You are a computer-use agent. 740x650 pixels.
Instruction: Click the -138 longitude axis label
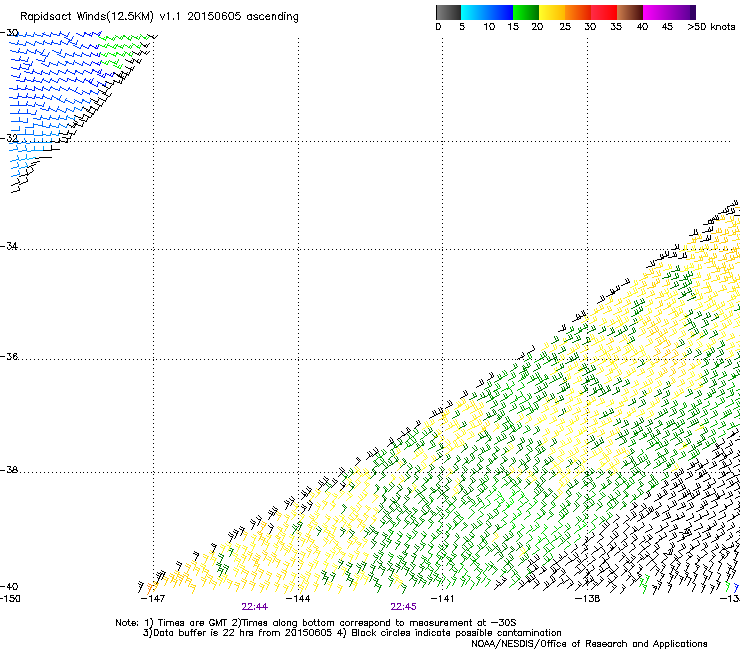588,599
